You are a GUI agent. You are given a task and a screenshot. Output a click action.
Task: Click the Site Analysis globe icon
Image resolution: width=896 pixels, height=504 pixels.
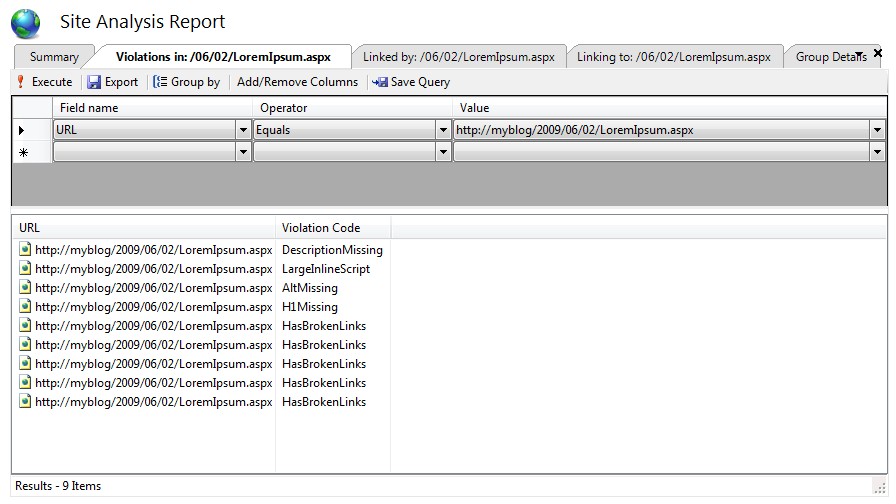[26, 23]
